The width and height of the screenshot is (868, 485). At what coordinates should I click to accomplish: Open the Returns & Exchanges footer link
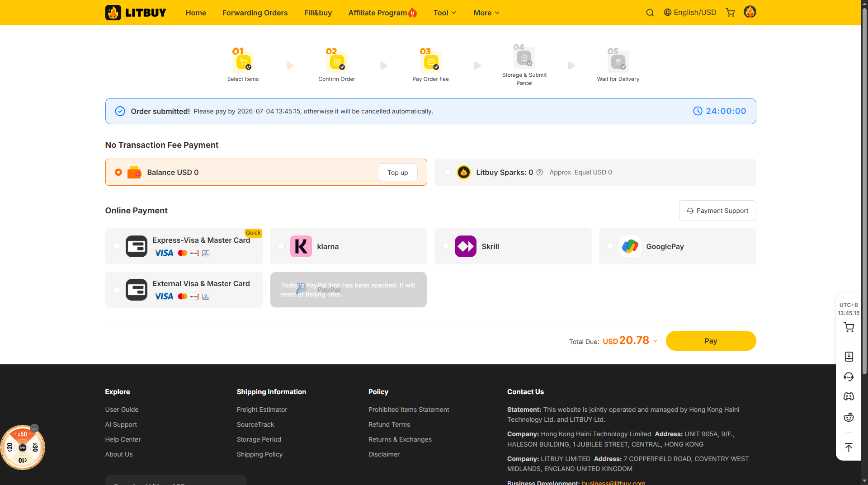tap(400, 439)
